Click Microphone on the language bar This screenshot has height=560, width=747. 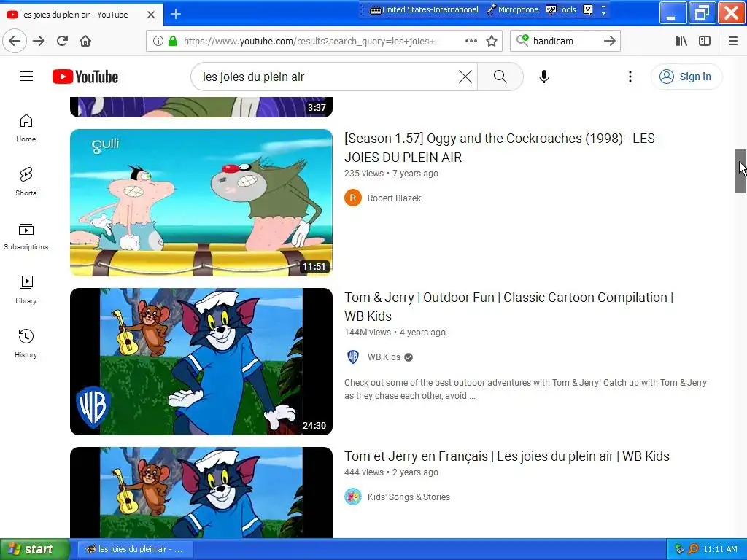513,9
